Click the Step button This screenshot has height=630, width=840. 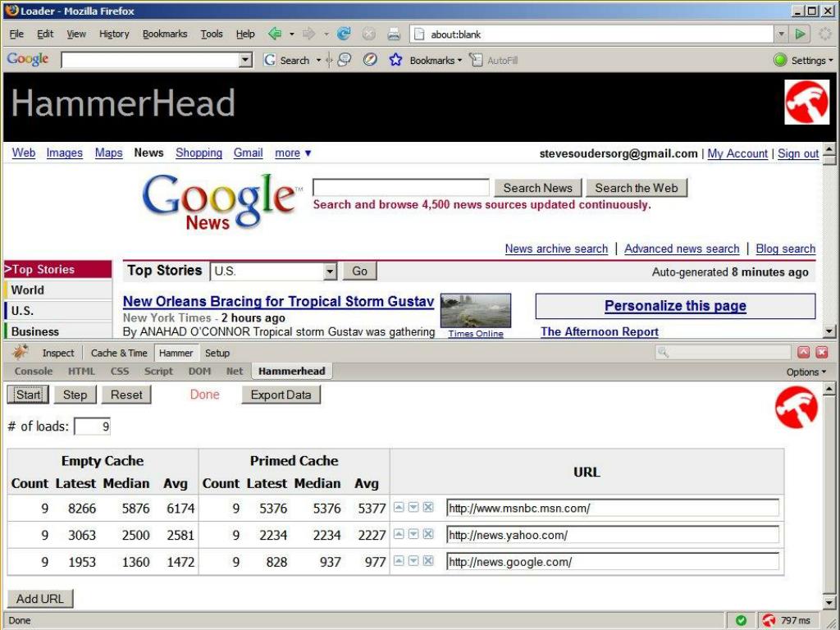(x=75, y=395)
